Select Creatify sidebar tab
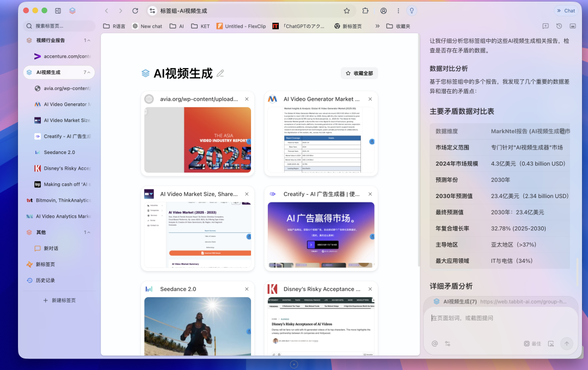Viewport: 588px width, 370px height. [62, 137]
